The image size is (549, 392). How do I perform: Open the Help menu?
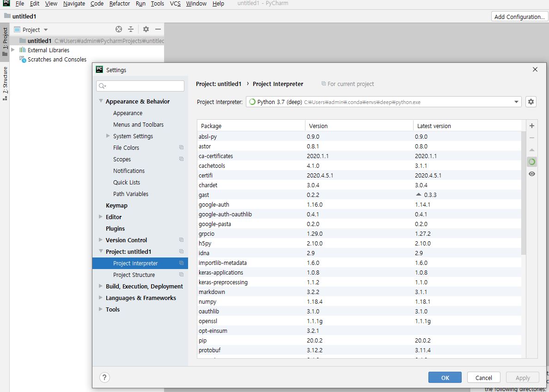tap(218, 4)
